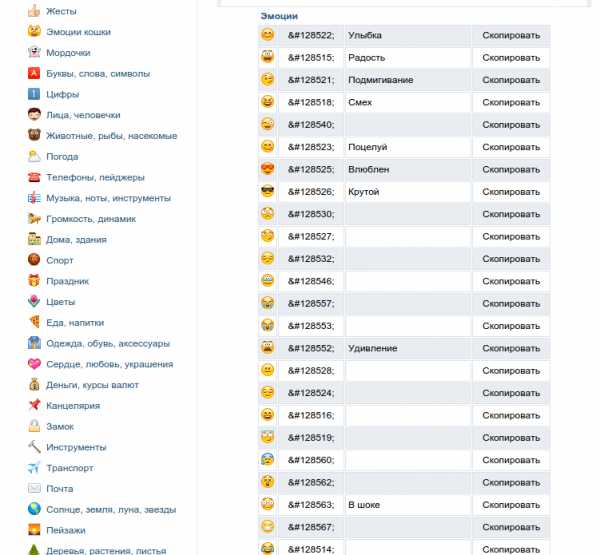Click Скопировать in the В шоке row
The image size is (600, 555).
[511, 504]
